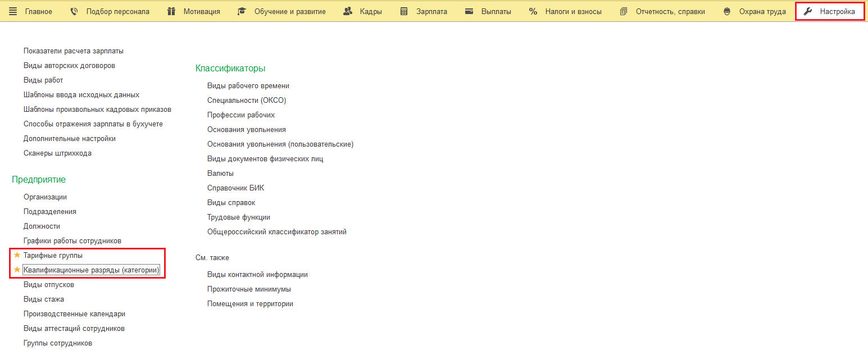Open the Отчетность, справки menu section

pos(670,11)
